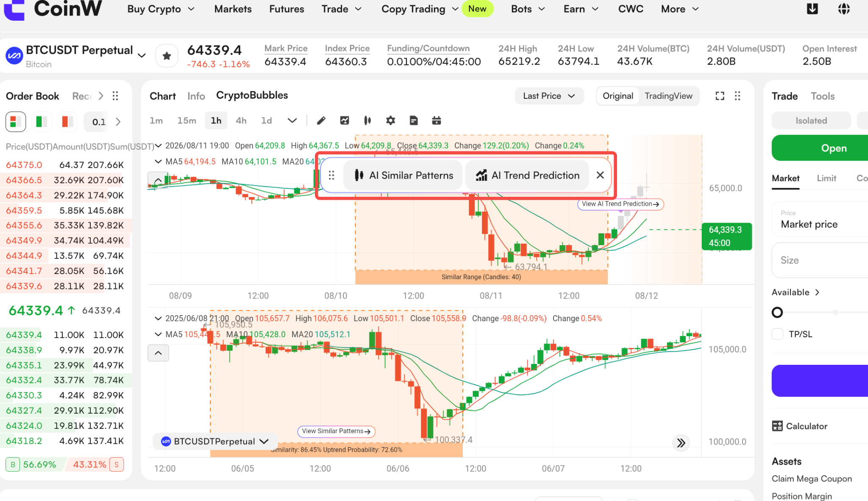Expand the Copy Trading menu
The image size is (868, 501).
(420, 9)
